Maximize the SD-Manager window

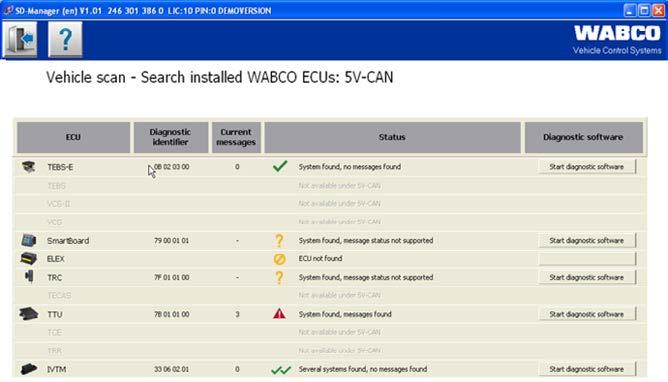644,10
